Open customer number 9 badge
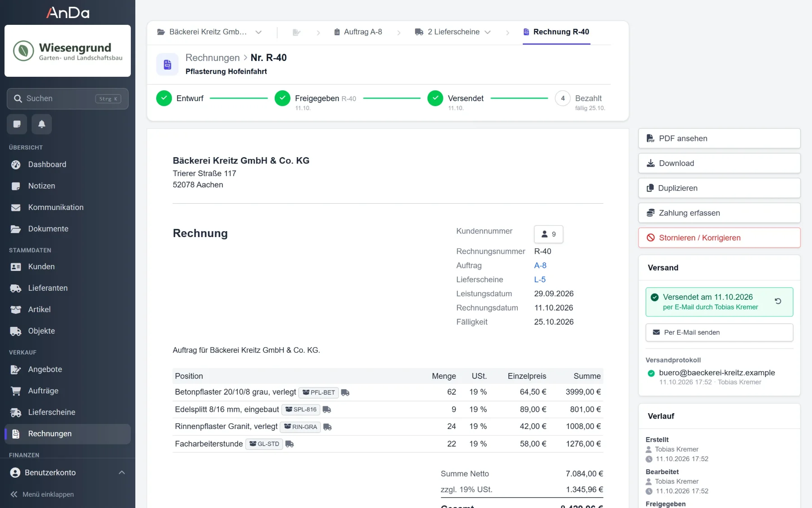The image size is (812, 508). click(x=548, y=234)
